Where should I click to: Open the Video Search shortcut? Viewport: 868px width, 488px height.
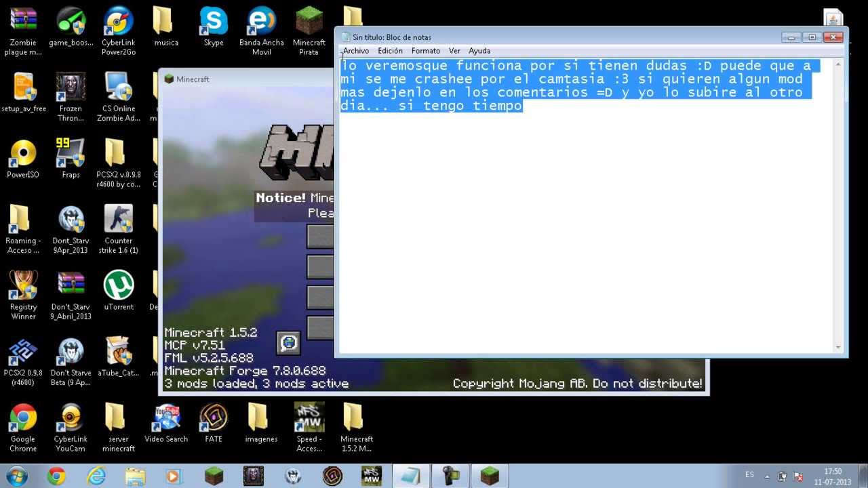165,423
